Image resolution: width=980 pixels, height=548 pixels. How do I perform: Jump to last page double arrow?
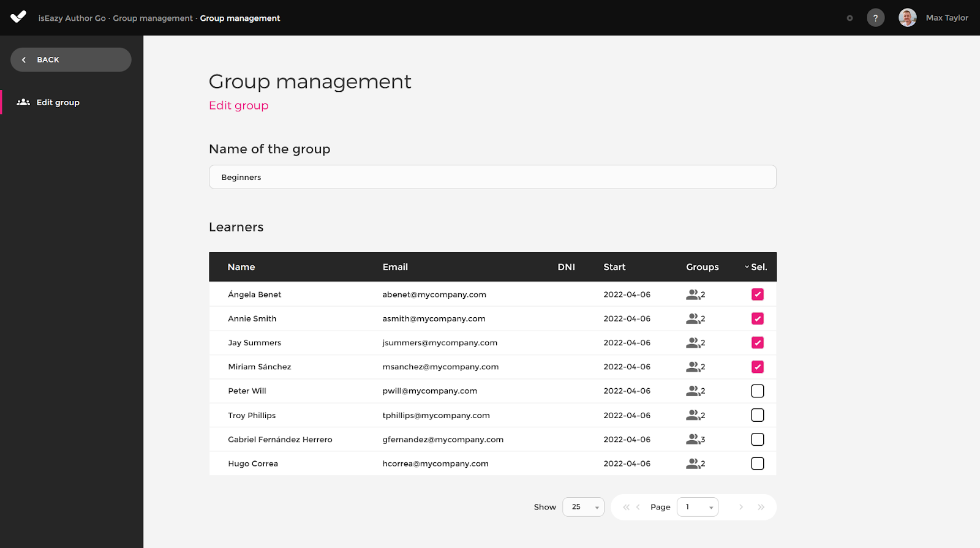(x=761, y=507)
